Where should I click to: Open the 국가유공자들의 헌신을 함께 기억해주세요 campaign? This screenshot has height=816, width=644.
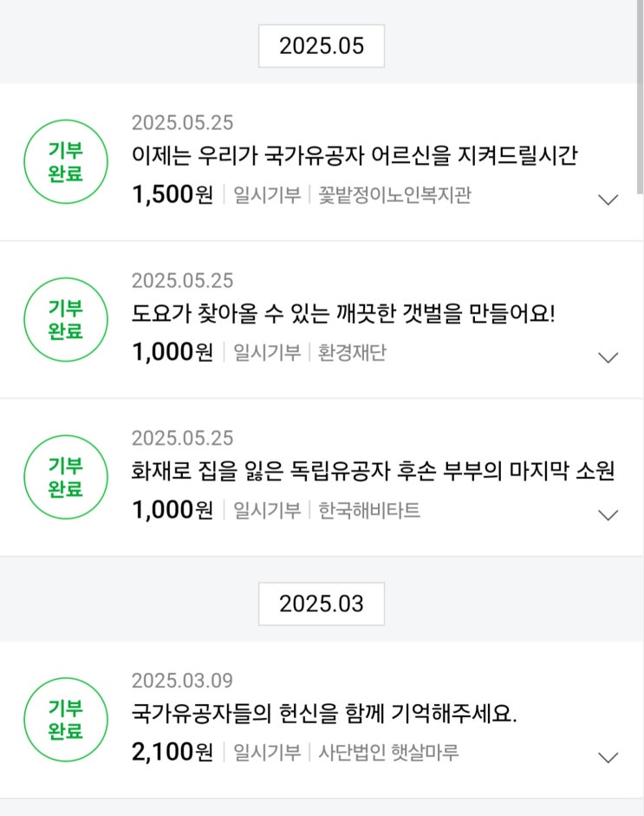coord(324,715)
